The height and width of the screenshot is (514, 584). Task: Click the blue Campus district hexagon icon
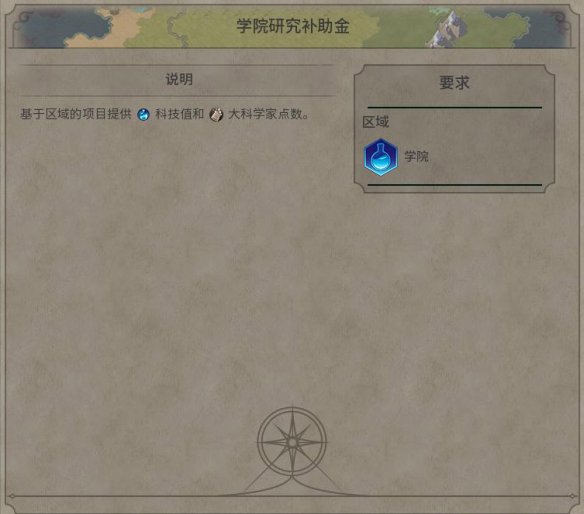point(381,157)
